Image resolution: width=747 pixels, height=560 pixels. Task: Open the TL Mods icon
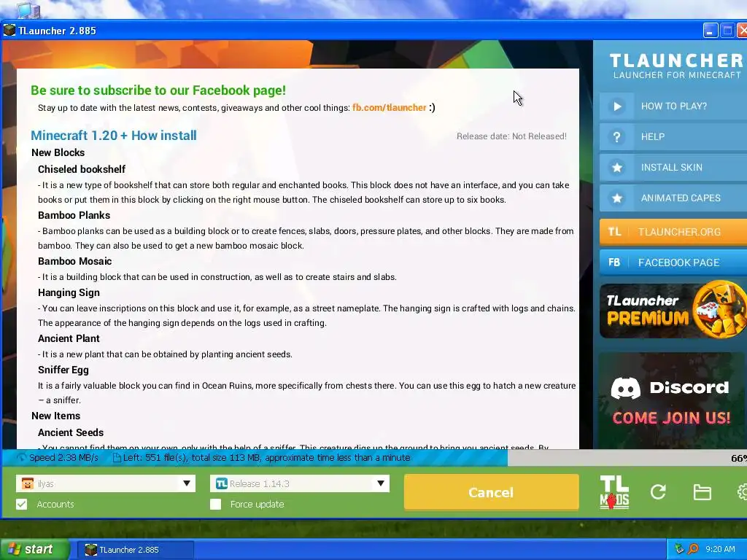[614, 492]
